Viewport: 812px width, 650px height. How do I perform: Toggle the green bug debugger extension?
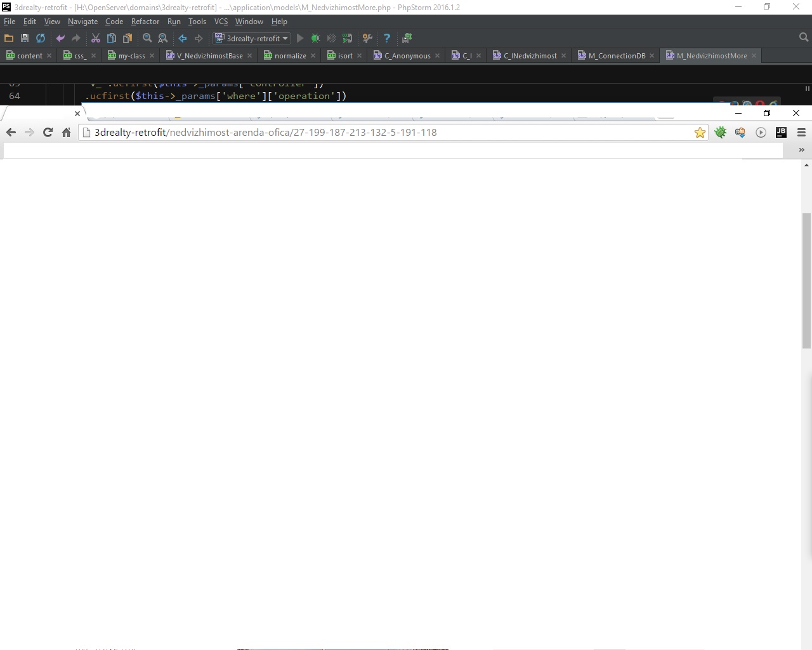[x=720, y=132]
